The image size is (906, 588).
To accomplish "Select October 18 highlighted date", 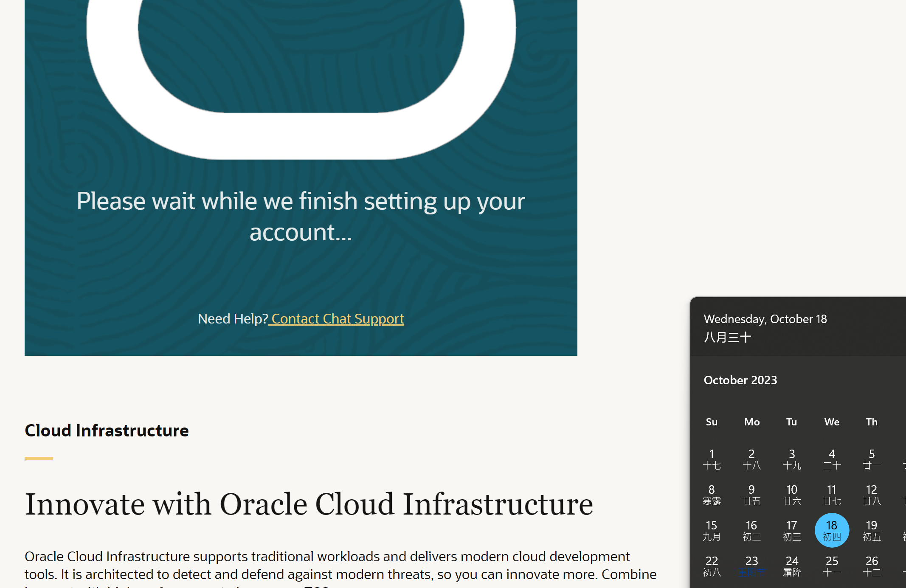I will click(831, 530).
